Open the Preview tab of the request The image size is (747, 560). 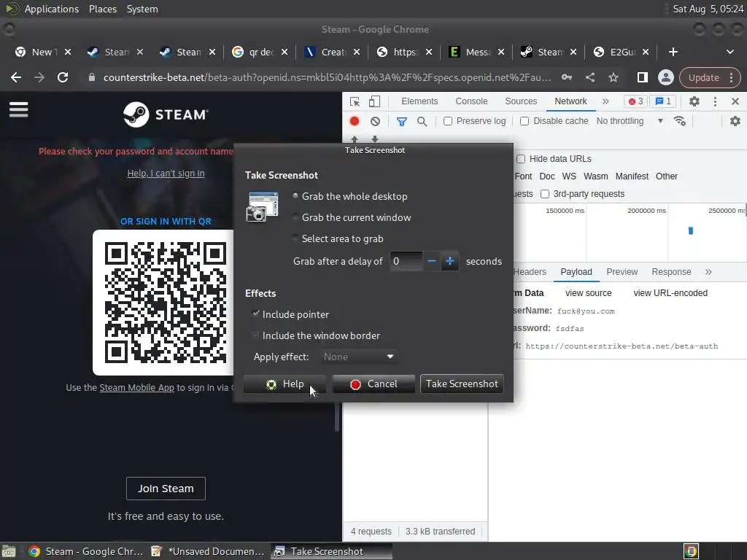(622, 272)
